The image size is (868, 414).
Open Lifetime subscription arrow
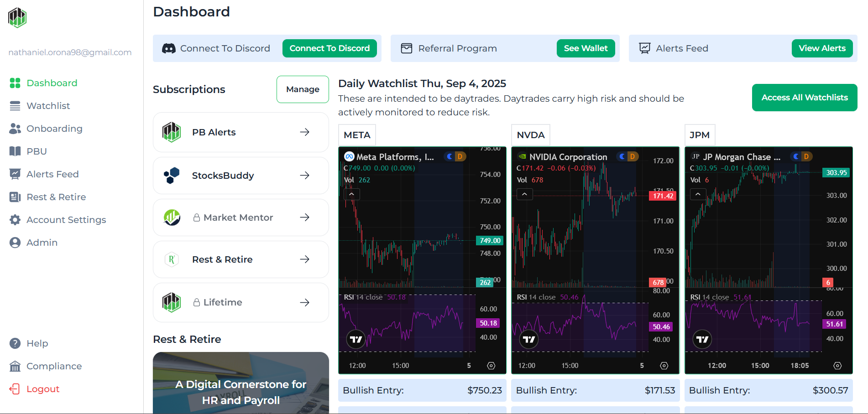[x=304, y=302]
